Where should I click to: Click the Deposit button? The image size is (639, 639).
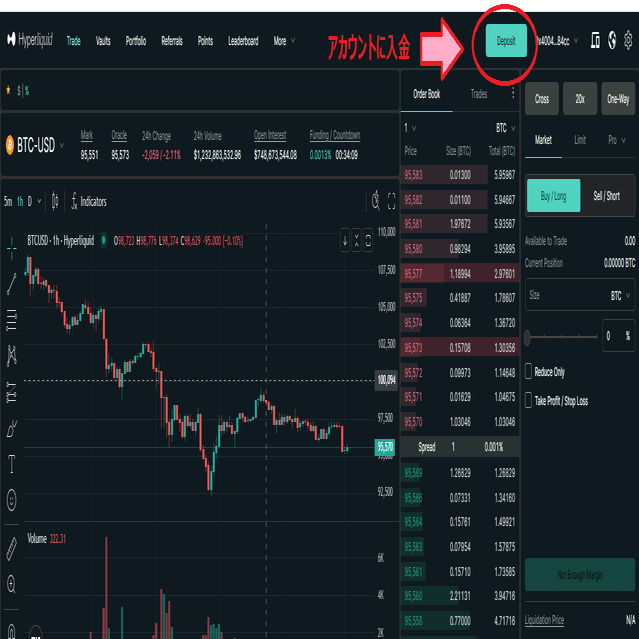506,41
